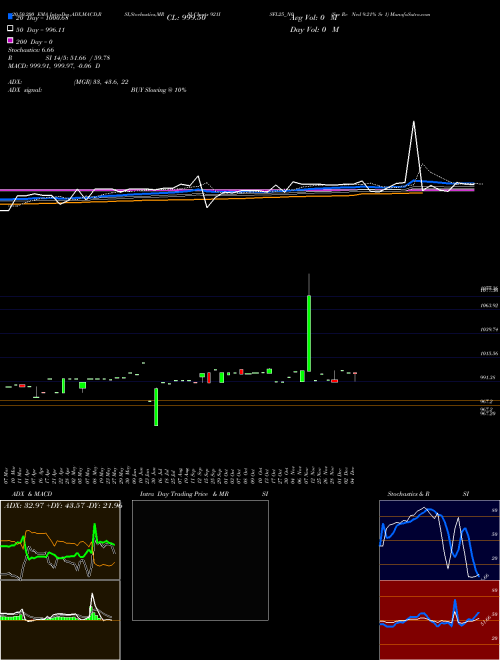
Task: Click the white 50 Day legend swatch
Action: point(10,29)
